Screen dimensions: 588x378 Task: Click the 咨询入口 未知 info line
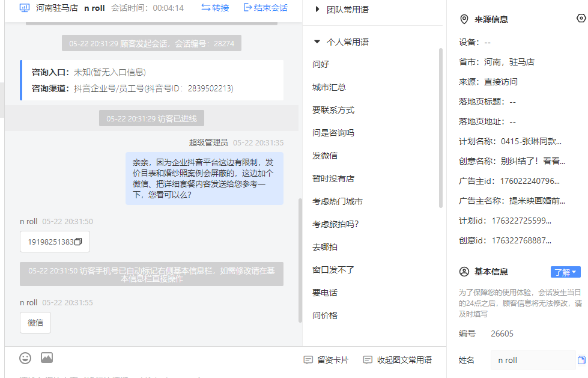coord(89,73)
